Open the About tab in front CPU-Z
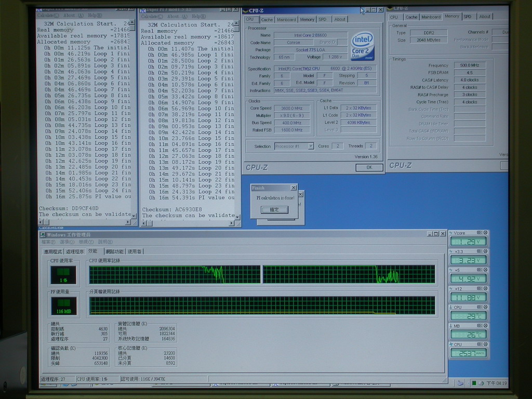 click(x=340, y=19)
